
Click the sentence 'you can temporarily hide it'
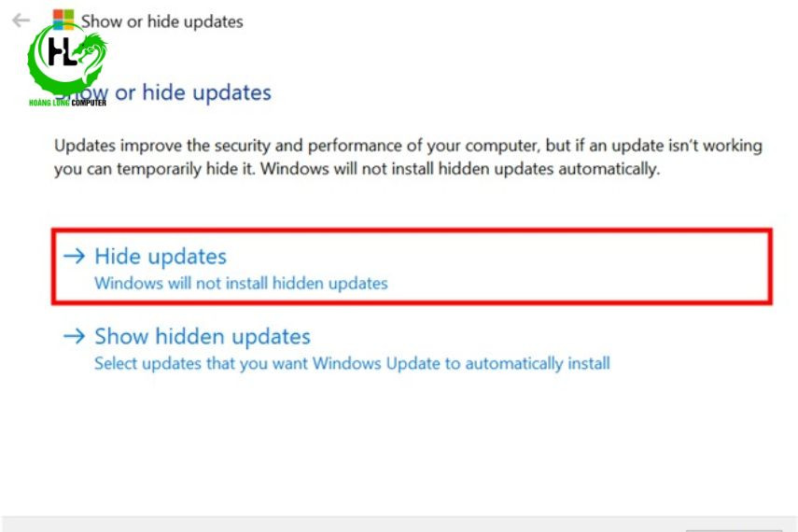point(155,169)
